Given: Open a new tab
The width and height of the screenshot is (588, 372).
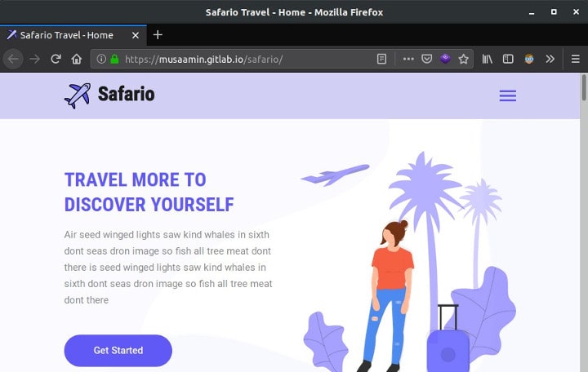Looking at the screenshot, I should pyautogui.click(x=158, y=35).
